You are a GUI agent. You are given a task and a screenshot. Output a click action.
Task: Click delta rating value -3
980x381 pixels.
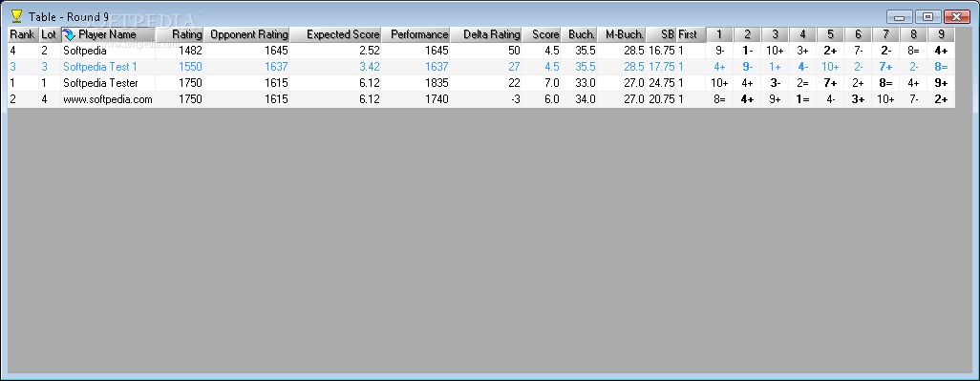[x=515, y=99]
